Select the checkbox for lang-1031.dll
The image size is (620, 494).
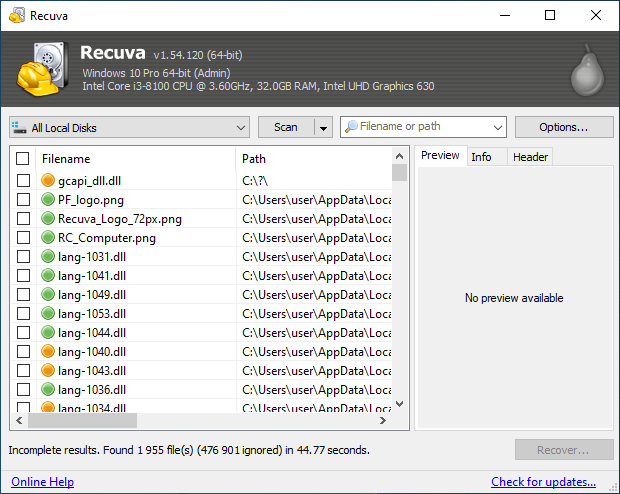23,257
